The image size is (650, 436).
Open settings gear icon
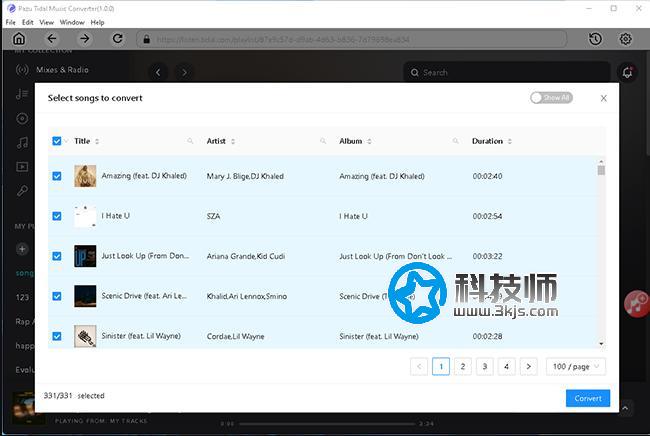(626, 39)
